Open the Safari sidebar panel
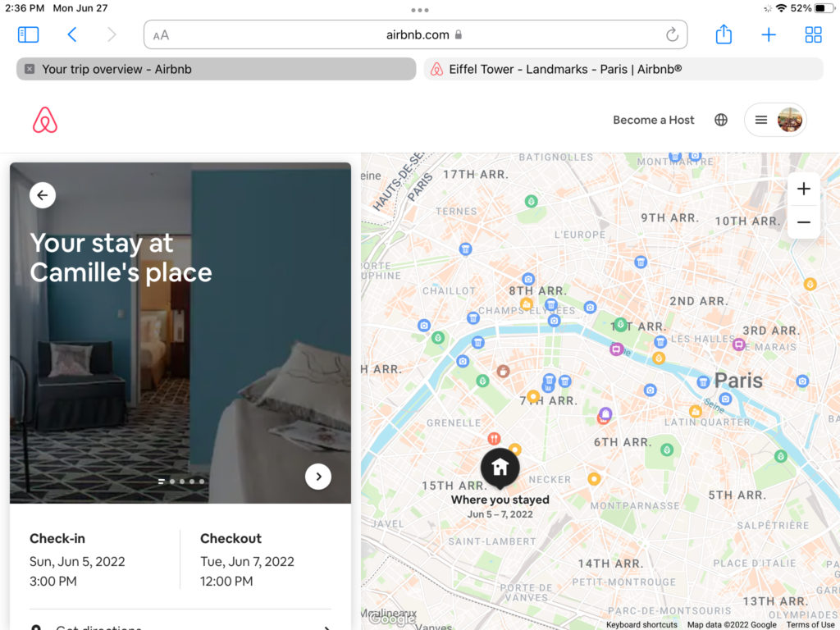Screen dimensions: 840x630 pyautogui.click(x=29, y=34)
